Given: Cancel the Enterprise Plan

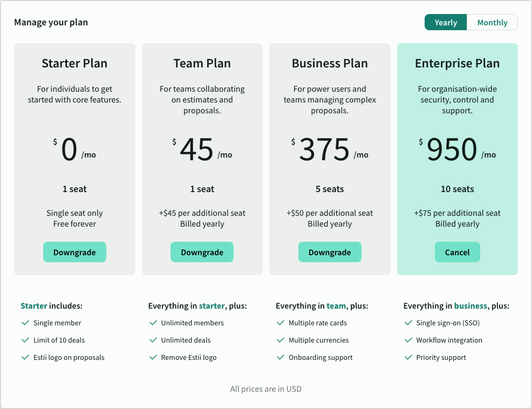Looking at the screenshot, I should (x=457, y=252).
